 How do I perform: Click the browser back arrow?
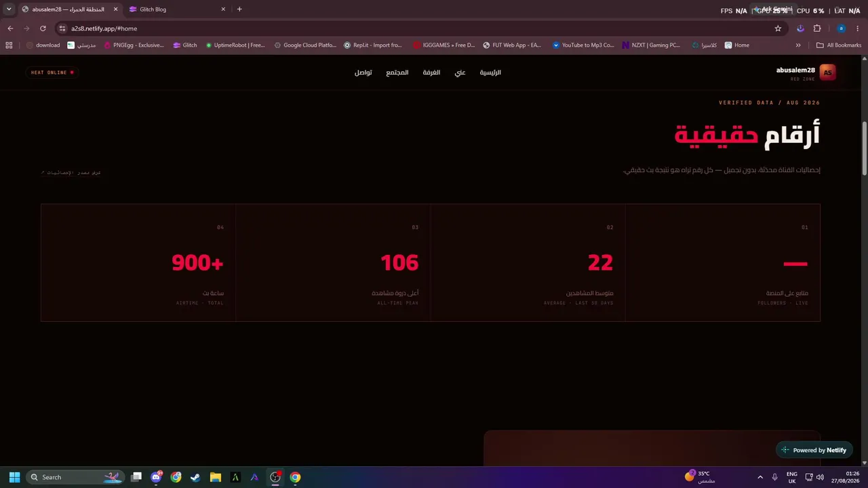pyautogui.click(x=10, y=28)
